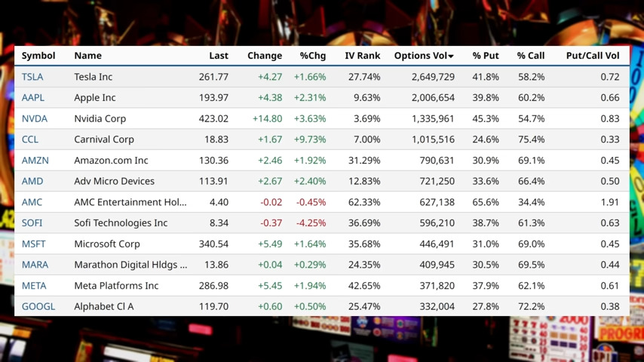This screenshot has height=362, width=644.
Task: Sort by the % Put column header
Action: point(486,56)
